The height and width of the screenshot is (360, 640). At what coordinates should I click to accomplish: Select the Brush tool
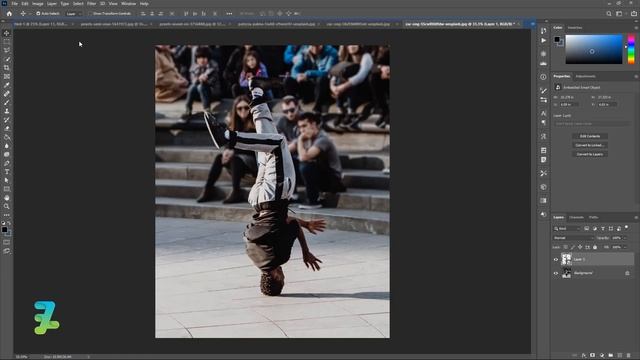[7, 102]
